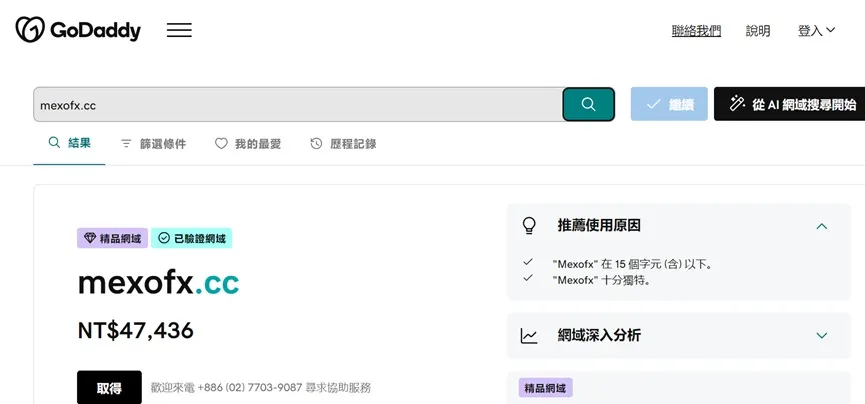The height and width of the screenshot is (404, 865).
Task: Click the heart icon in 我的最愛 tab
Action: [x=221, y=144]
